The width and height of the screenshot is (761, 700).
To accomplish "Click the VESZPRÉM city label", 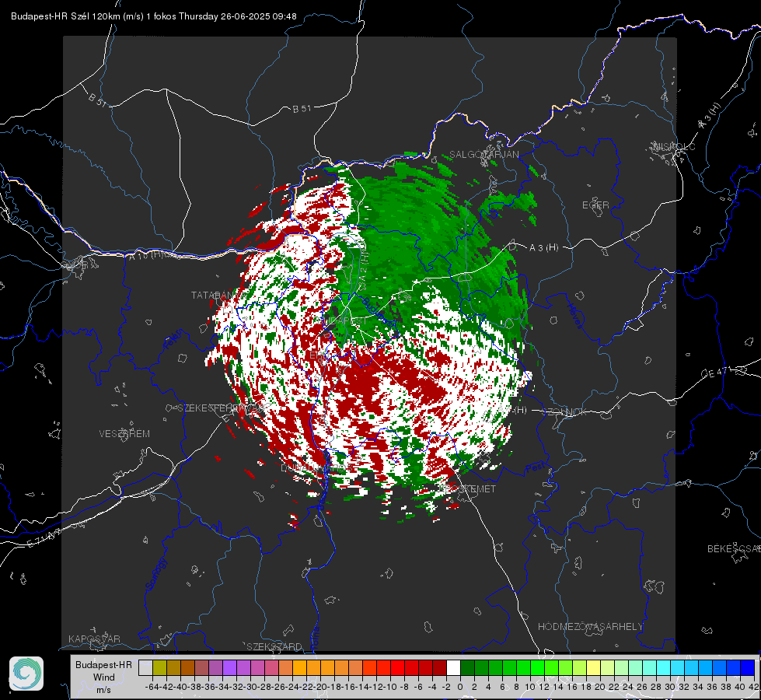I will click(124, 434).
